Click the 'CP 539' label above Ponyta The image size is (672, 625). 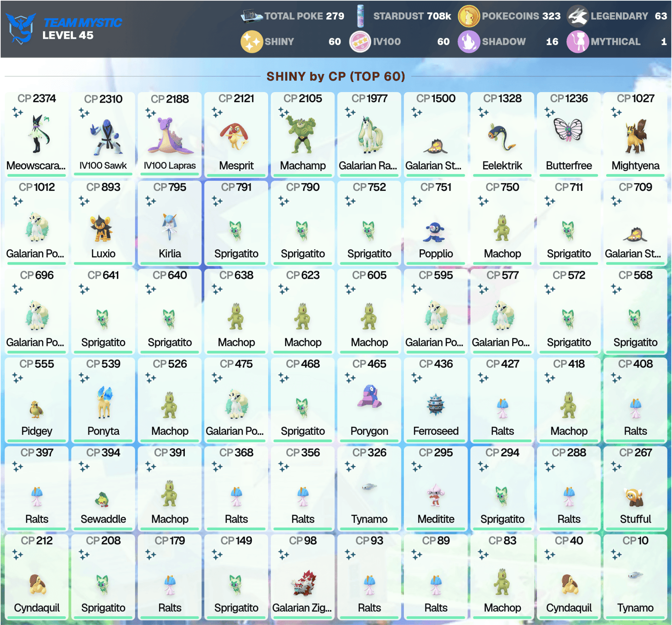pos(103,364)
